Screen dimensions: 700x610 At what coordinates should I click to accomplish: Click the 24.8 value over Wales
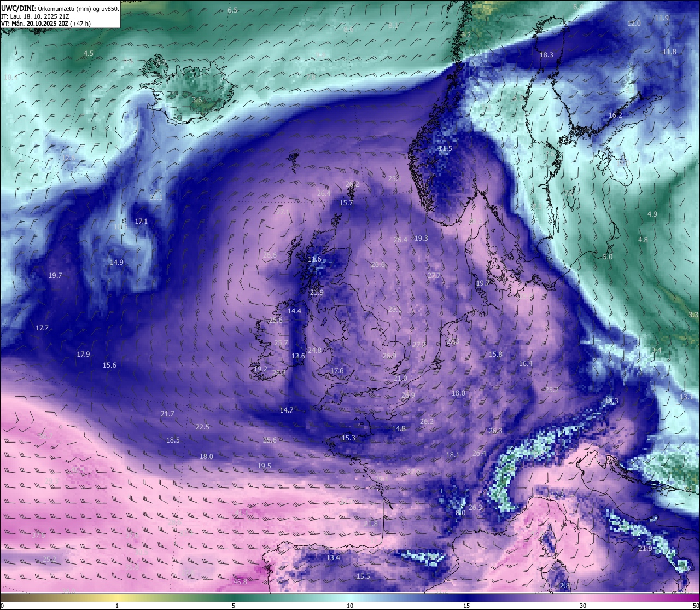point(314,350)
